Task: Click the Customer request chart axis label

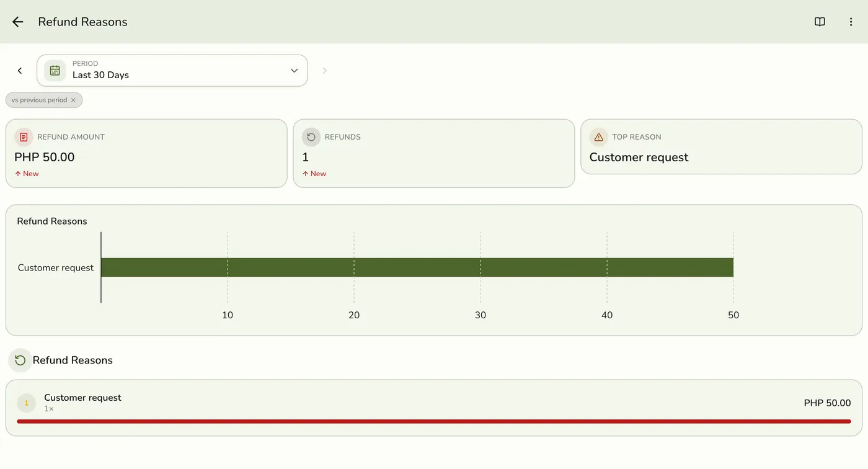Action: pyautogui.click(x=56, y=268)
